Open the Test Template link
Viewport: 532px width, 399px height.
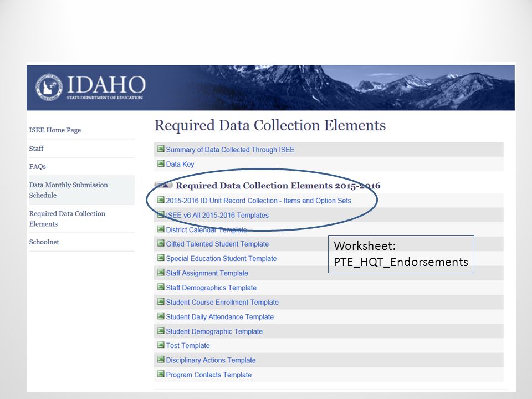click(188, 346)
